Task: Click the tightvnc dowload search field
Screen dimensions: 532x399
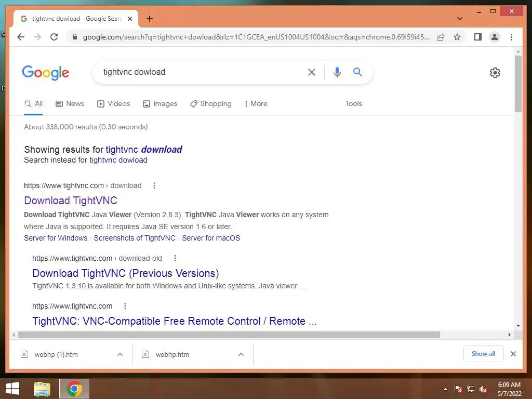Action: (200, 72)
